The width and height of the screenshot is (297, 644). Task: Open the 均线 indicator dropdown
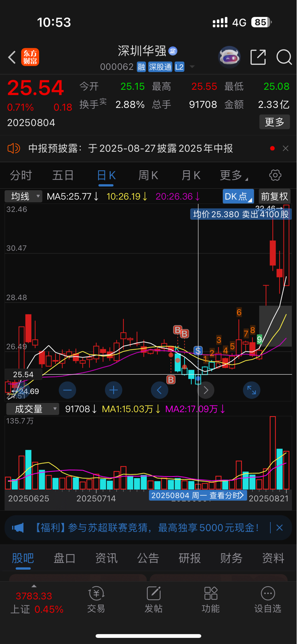click(23, 196)
